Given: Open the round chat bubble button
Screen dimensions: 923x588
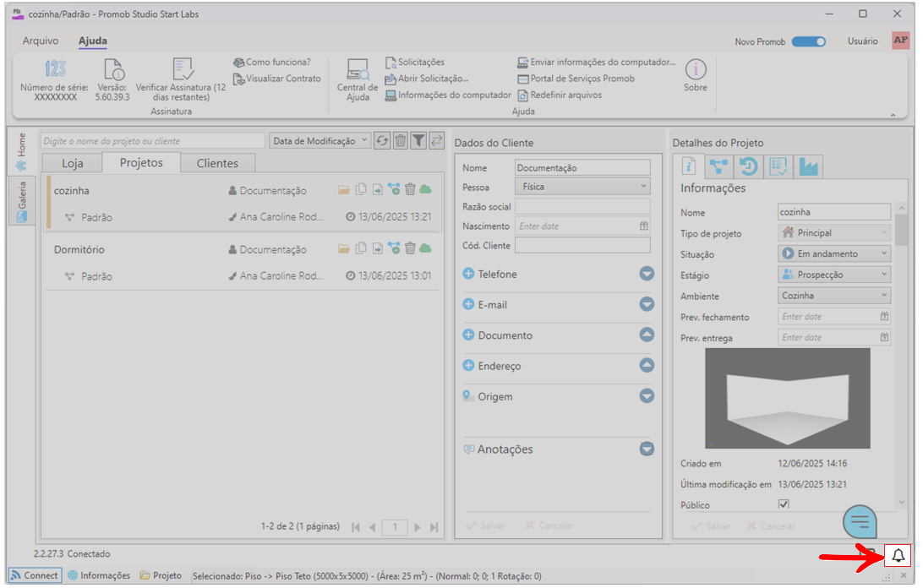Looking at the screenshot, I should point(860,521).
